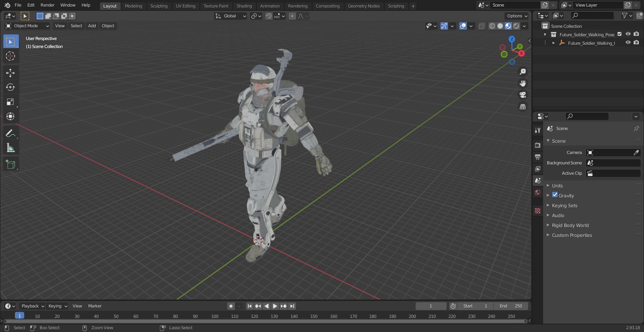Image resolution: width=644 pixels, height=332 pixels.
Task: Toggle viewport overlays
Action: (x=463, y=26)
